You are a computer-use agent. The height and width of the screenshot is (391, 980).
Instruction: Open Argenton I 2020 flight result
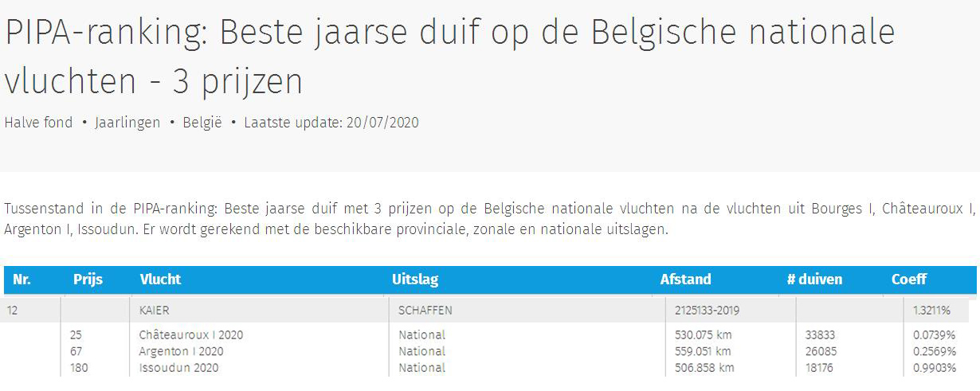tap(181, 351)
